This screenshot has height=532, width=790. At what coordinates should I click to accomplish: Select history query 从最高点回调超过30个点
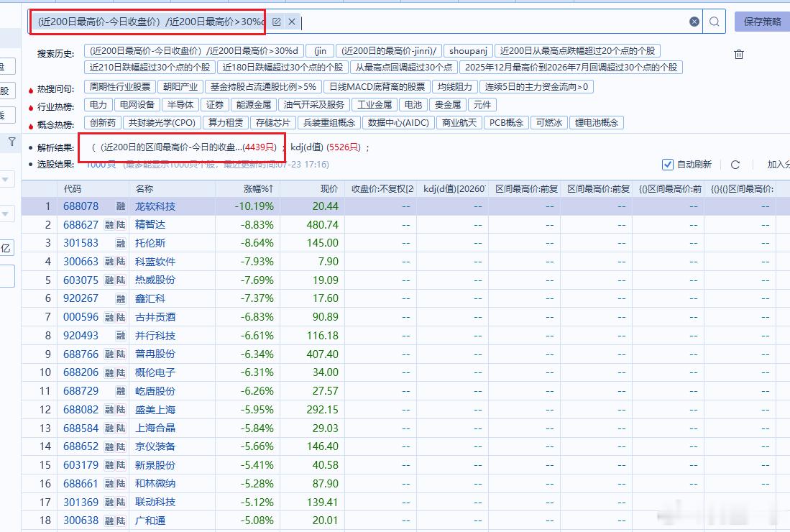pos(404,68)
